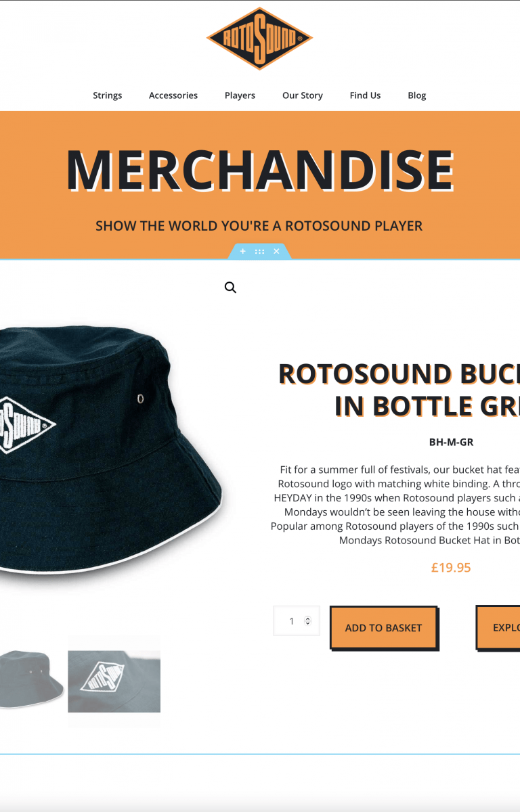
Task: Click the Rotosound Bucket Hat product title
Action: pyautogui.click(x=399, y=390)
